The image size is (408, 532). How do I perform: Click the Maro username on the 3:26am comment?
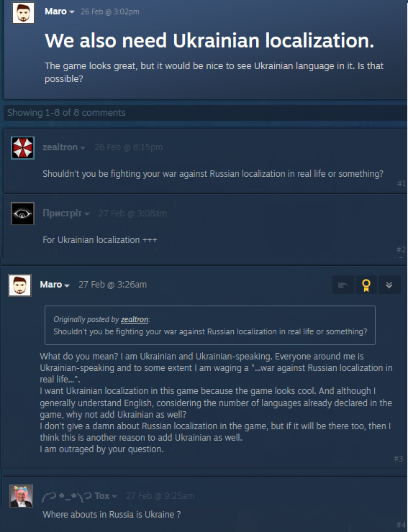click(50, 284)
